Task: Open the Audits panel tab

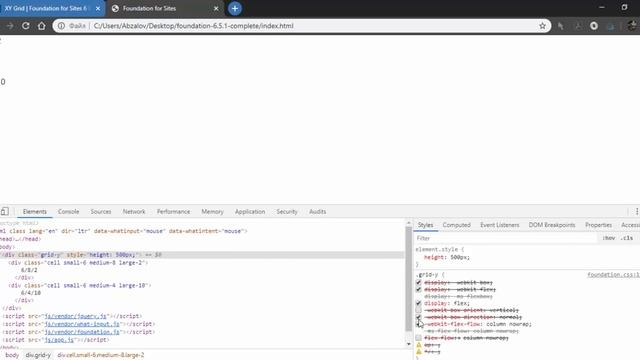Action: click(318, 211)
